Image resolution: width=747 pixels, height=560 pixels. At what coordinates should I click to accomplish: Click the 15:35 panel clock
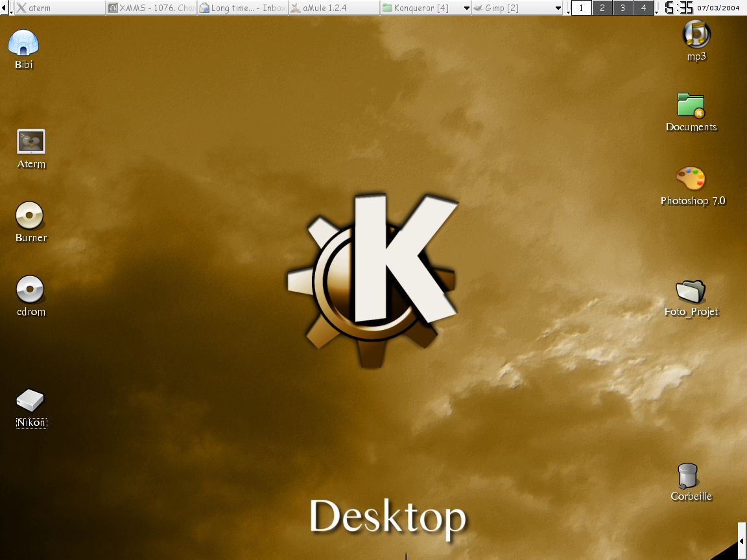(678, 8)
